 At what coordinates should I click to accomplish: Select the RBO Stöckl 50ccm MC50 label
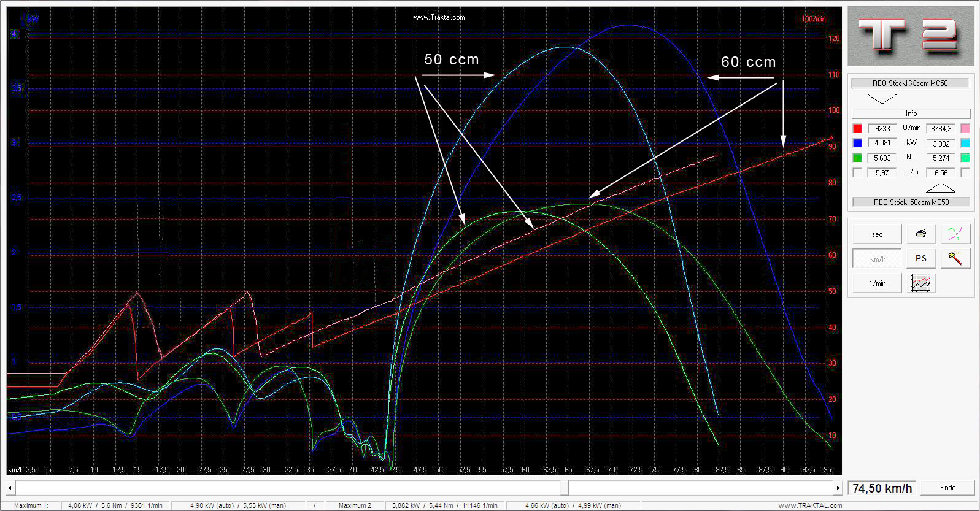click(x=911, y=202)
